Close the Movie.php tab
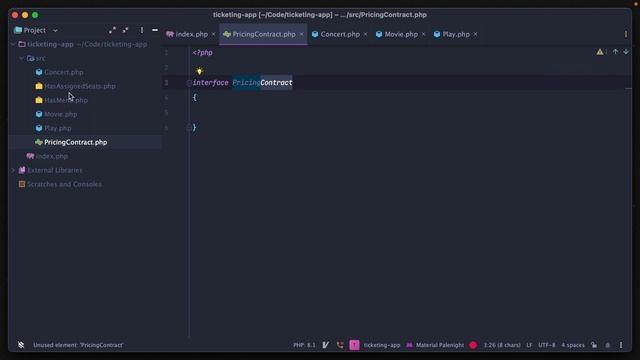 423,34
